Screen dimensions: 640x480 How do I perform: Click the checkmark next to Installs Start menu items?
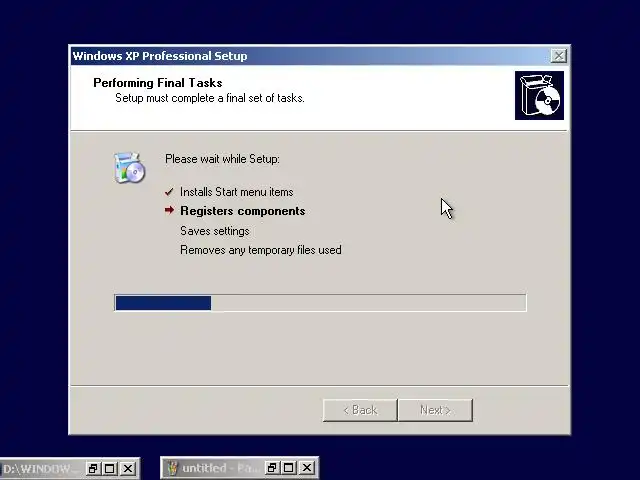coord(169,192)
